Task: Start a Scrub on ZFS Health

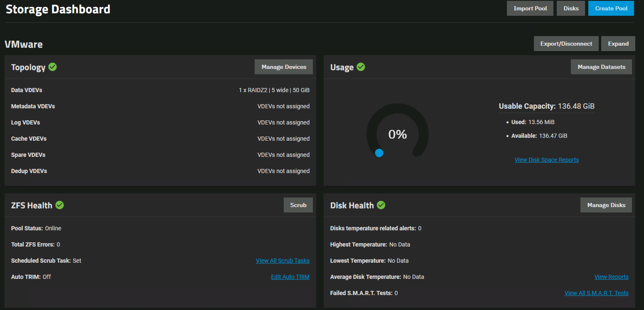Action: (x=298, y=205)
